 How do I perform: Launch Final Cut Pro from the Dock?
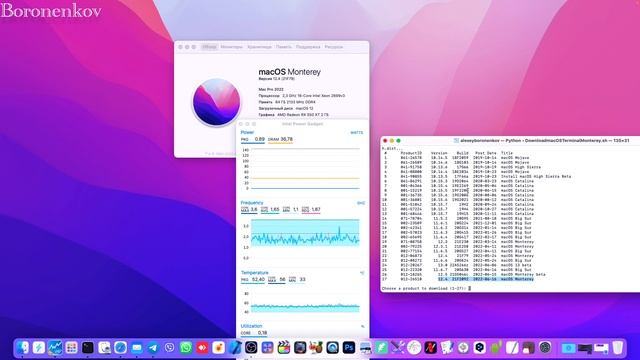284,347
